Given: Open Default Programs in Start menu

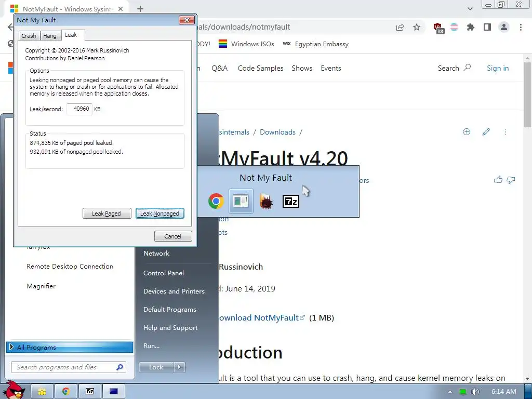Looking at the screenshot, I should pyautogui.click(x=170, y=310).
